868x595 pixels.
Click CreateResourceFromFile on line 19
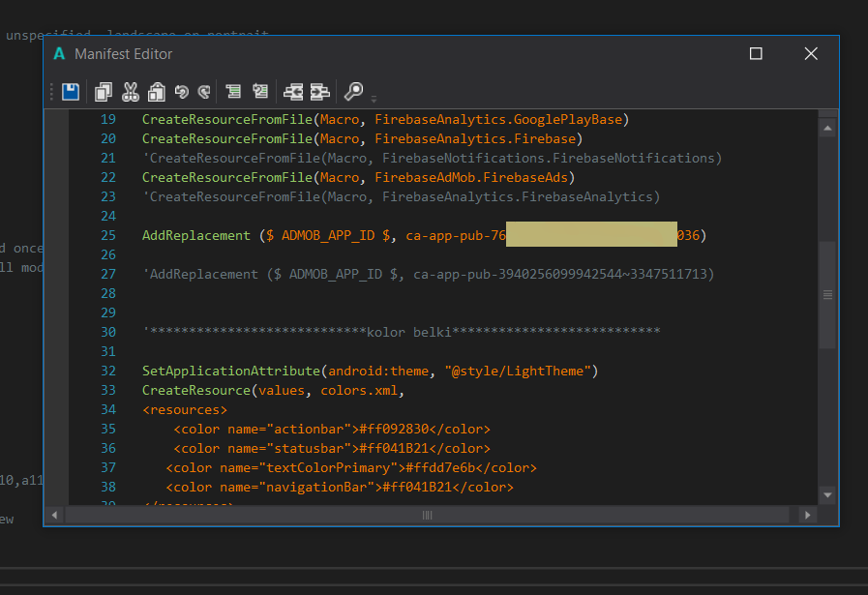pos(227,120)
